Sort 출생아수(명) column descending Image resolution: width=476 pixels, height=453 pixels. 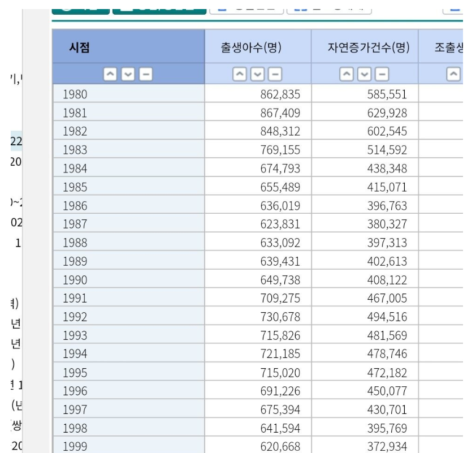(x=257, y=74)
